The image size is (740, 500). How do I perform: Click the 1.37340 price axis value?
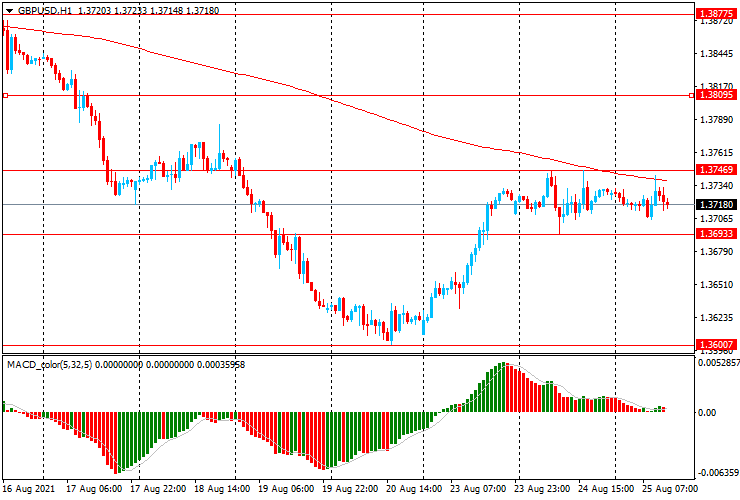click(717, 186)
